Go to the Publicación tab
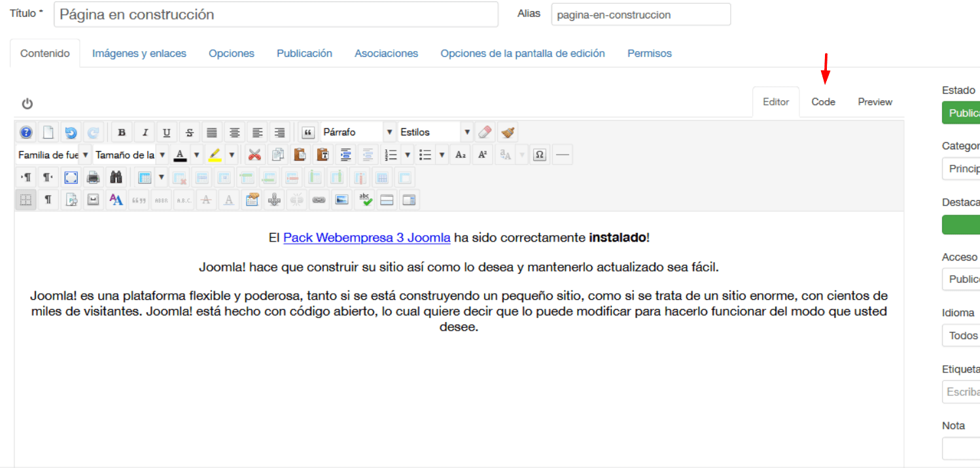Screen dimensions: 980x468 (x=304, y=54)
